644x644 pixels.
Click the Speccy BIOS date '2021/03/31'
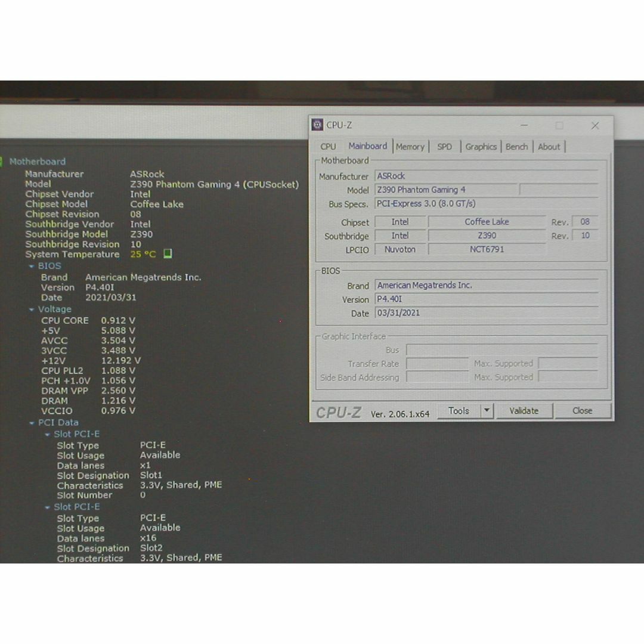pyautogui.click(x=110, y=298)
